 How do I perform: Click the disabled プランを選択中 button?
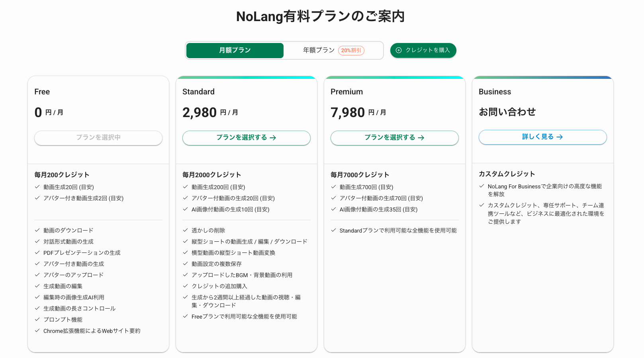[x=98, y=138]
